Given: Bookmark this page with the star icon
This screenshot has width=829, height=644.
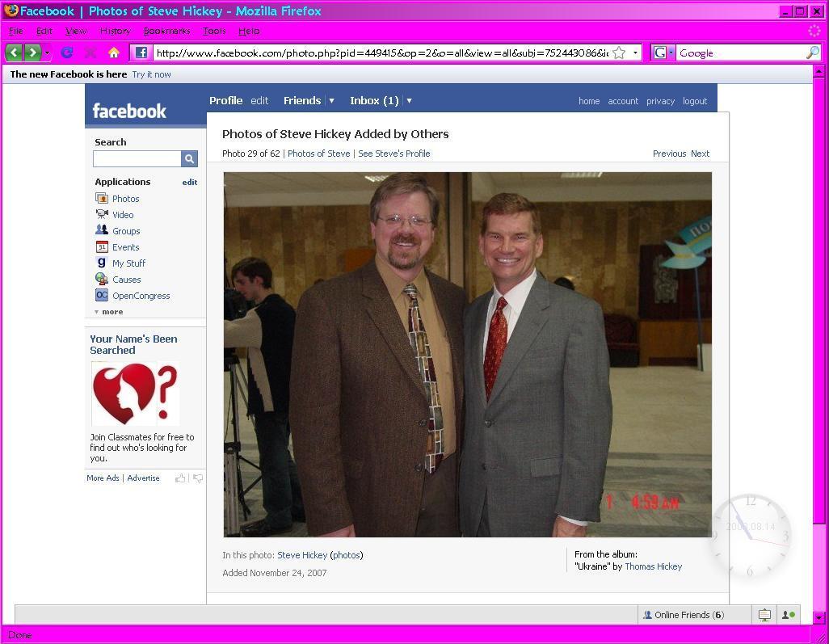Looking at the screenshot, I should (619, 53).
